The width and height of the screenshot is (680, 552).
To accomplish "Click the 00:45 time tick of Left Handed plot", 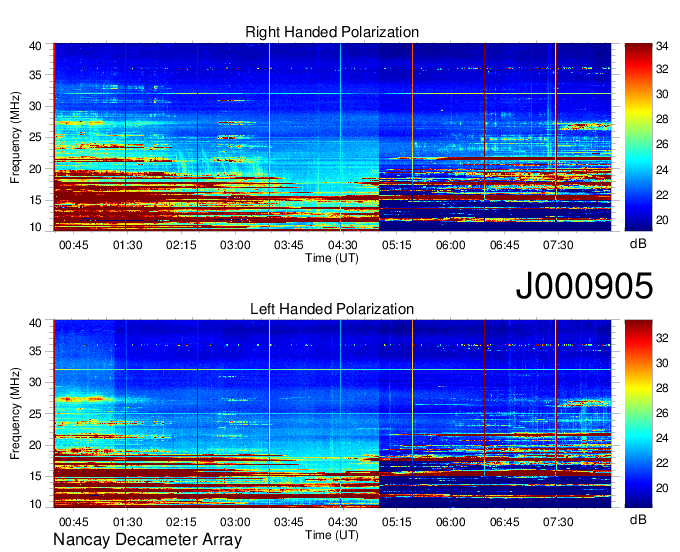I will tap(74, 522).
